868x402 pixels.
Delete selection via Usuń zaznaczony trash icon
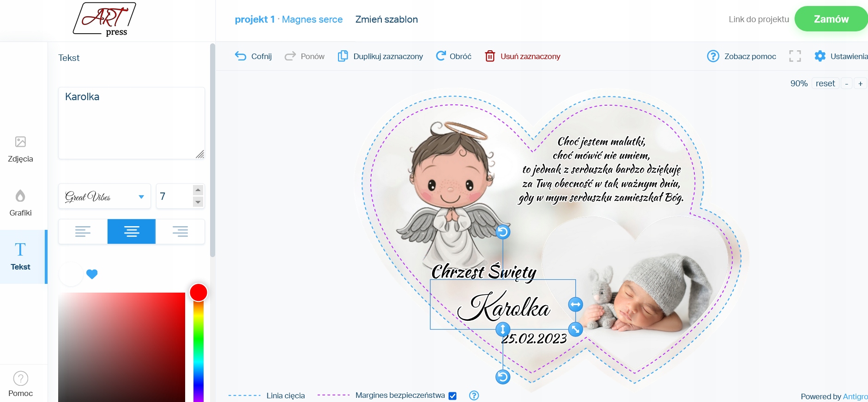[x=490, y=56]
